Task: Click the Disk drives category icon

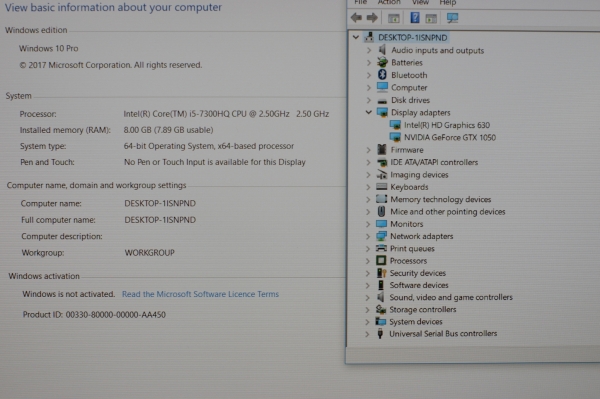Action: click(x=382, y=101)
